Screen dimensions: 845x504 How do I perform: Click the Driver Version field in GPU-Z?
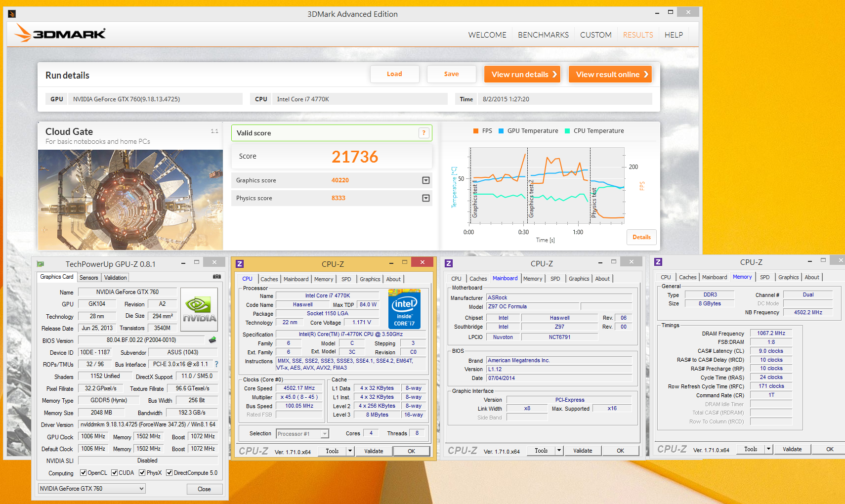click(x=148, y=424)
